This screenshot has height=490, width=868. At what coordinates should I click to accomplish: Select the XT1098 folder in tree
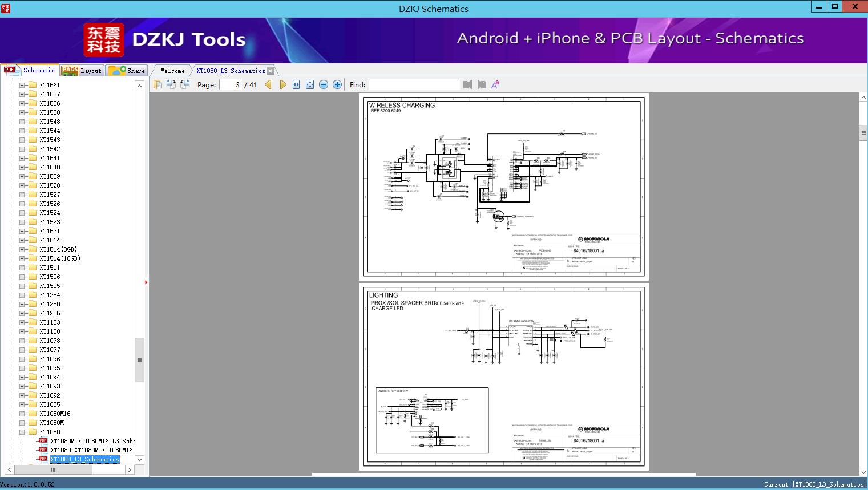coord(50,341)
